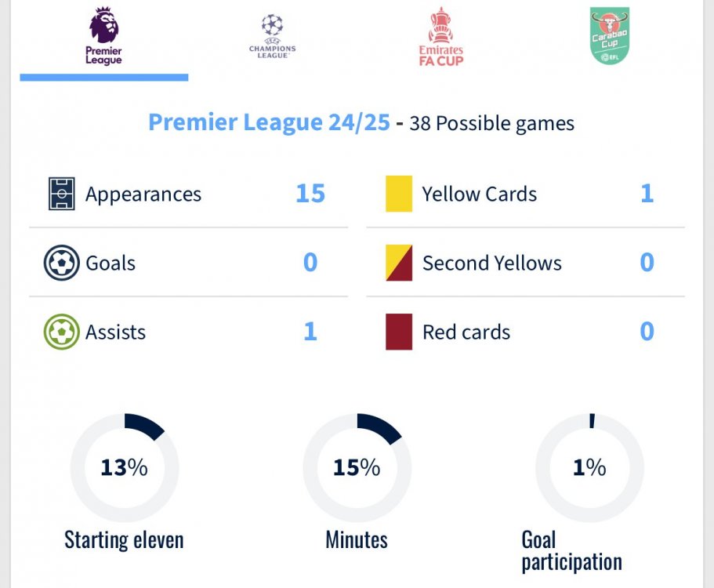This screenshot has height=588, width=714.
Task: Click the Starting eleven 13% ring chart
Action: pyautogui.click(x=125, y=468)
